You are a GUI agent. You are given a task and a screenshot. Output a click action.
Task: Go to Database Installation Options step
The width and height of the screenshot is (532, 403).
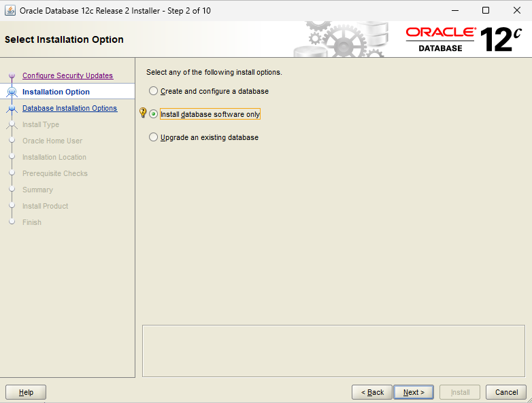(69, 108)
